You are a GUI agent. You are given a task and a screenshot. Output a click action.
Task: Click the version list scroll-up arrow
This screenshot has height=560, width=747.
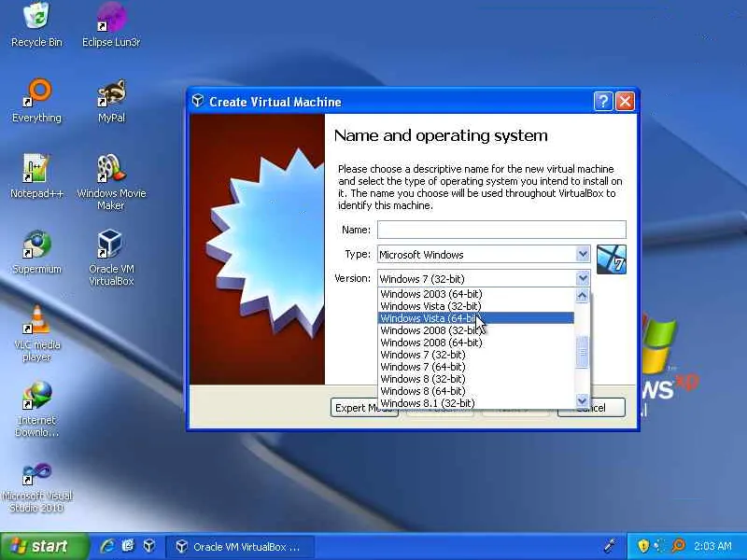pyautogui.click(x=582, y=296)
